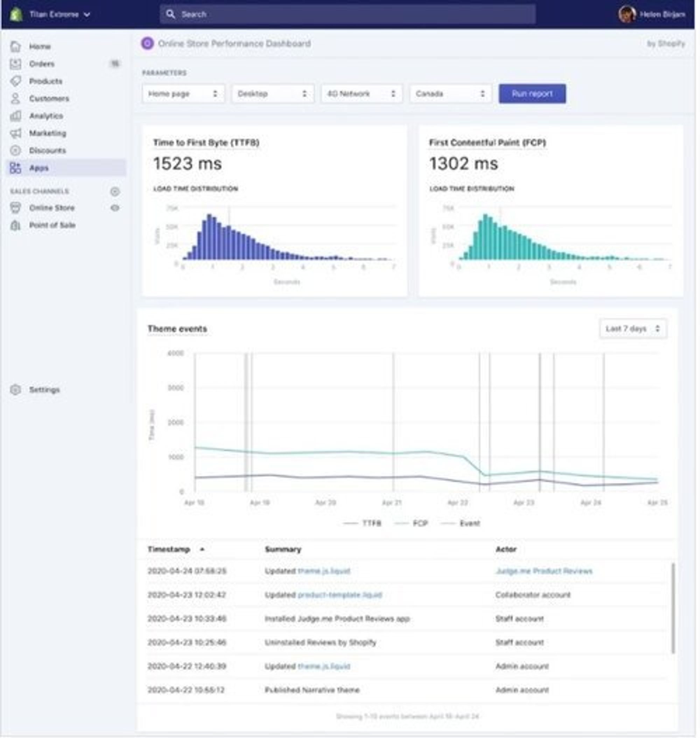700x738 pixels.
Task: Toggle the Online Store eye icon
Action: (115, 208)
